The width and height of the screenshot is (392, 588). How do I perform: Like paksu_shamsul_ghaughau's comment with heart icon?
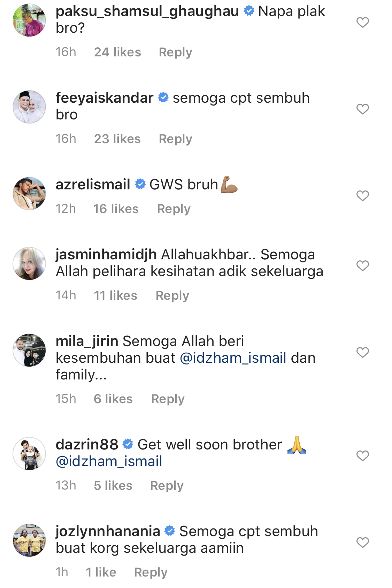[362, 23]
